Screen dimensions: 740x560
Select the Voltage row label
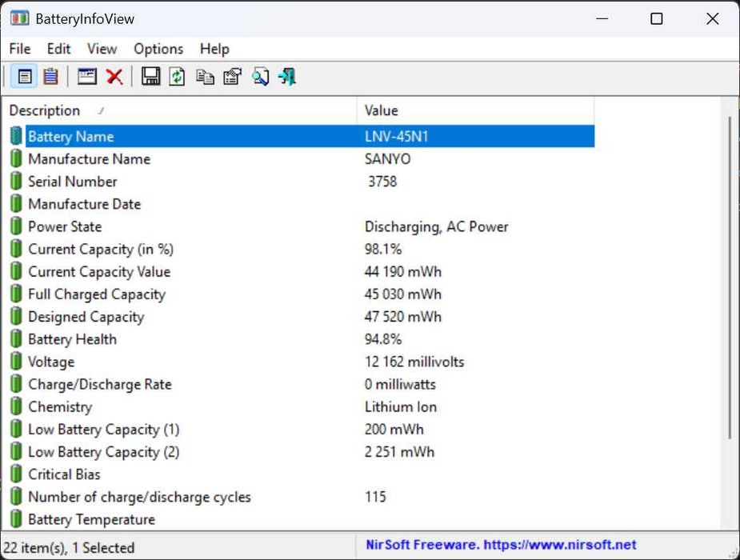(51, 362)
